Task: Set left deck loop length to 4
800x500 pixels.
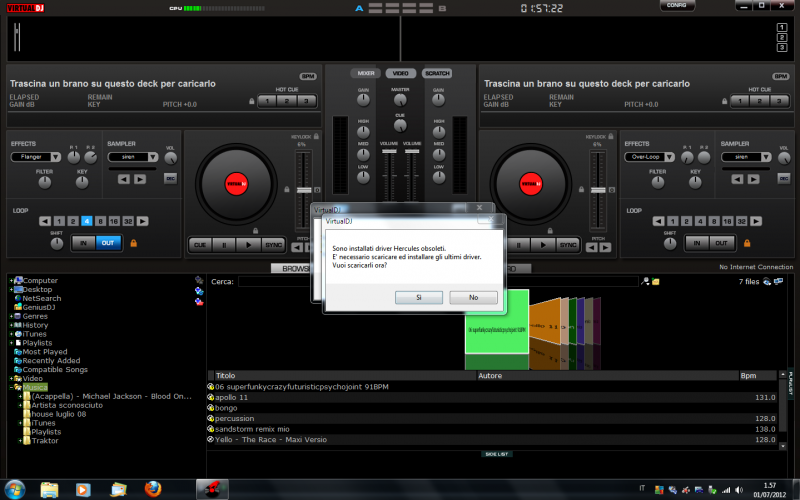Action: [x=87, y=221]
